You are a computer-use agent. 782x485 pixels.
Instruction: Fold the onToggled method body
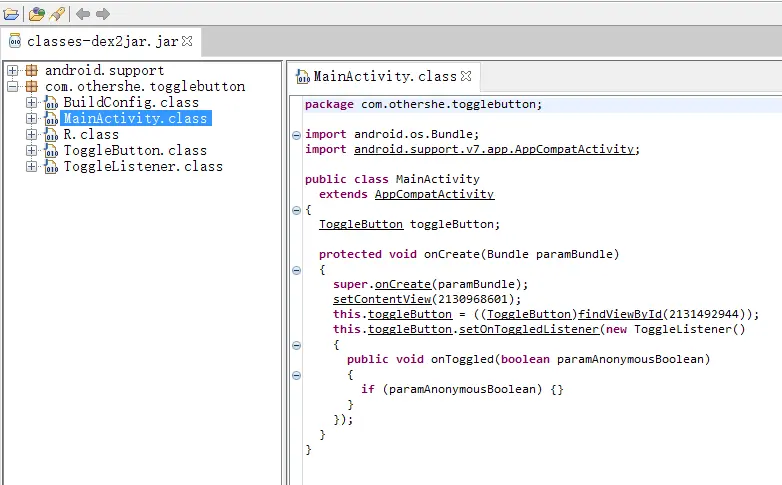click(296, 375)
